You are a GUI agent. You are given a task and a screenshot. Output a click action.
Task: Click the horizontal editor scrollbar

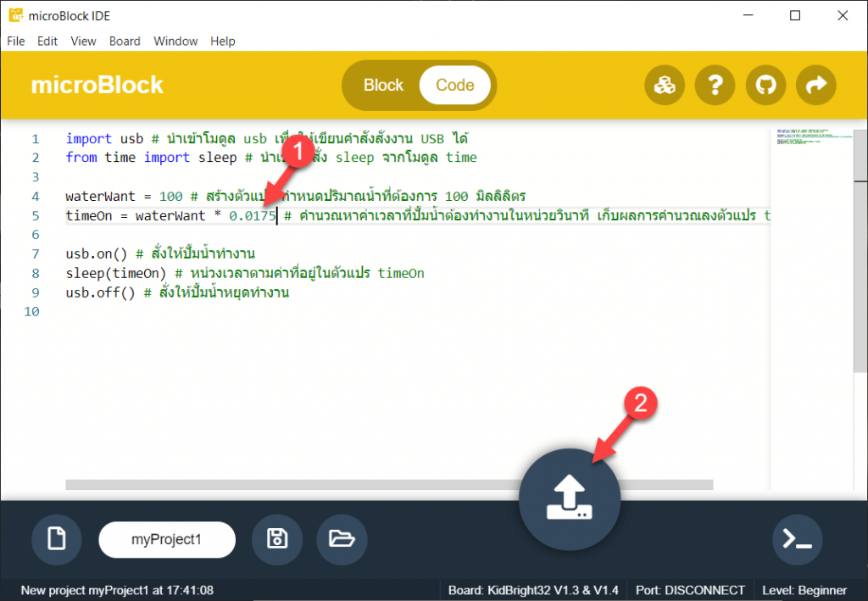[x=388, y=485]
